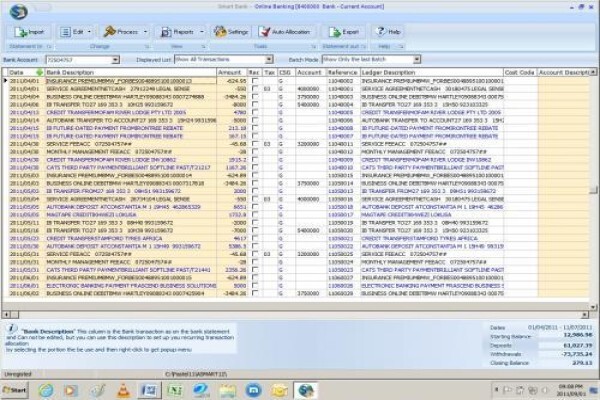Click the Bank Description column header
The width and height of the screenshot is (600, 400).
point(130,72)
